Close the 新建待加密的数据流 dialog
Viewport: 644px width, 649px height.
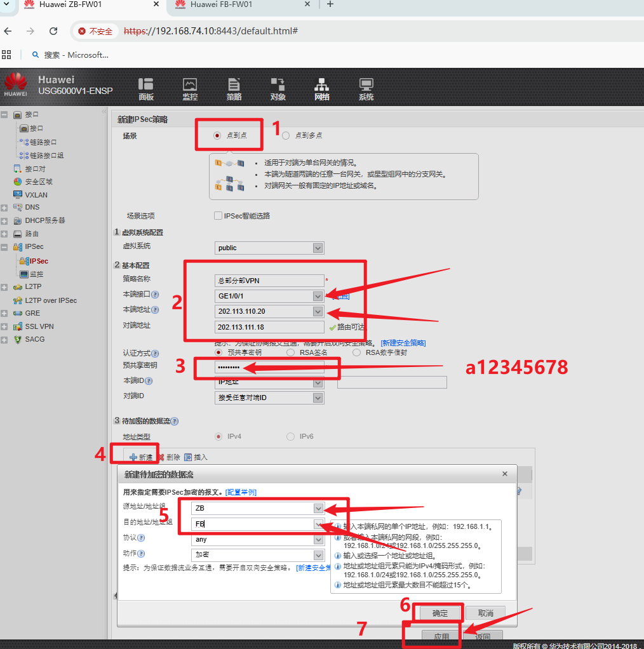point(505,474)
